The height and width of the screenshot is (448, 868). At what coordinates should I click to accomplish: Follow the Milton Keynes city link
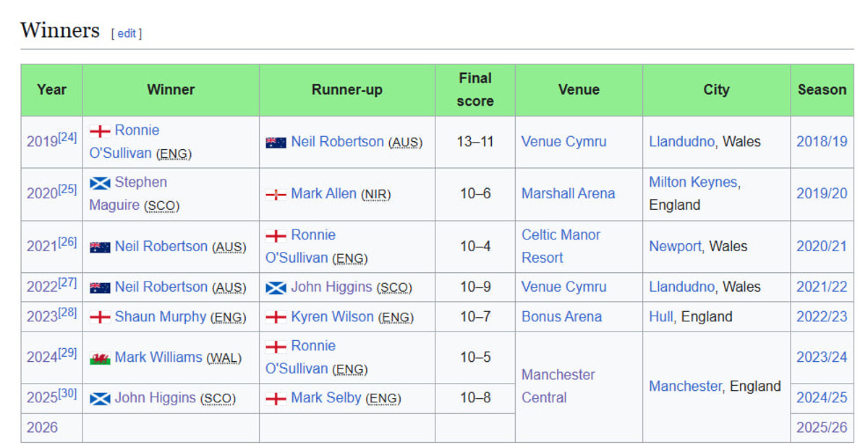tap(694, 182)
